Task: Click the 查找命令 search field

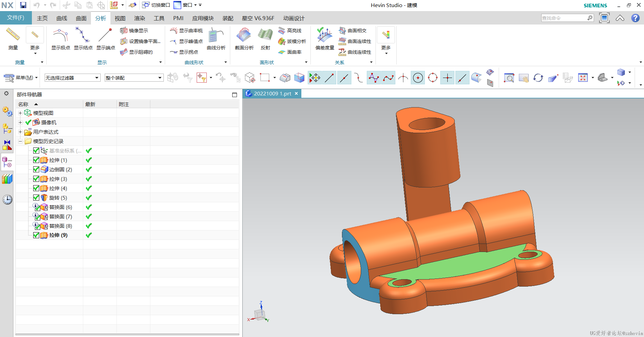Action: 567,18
